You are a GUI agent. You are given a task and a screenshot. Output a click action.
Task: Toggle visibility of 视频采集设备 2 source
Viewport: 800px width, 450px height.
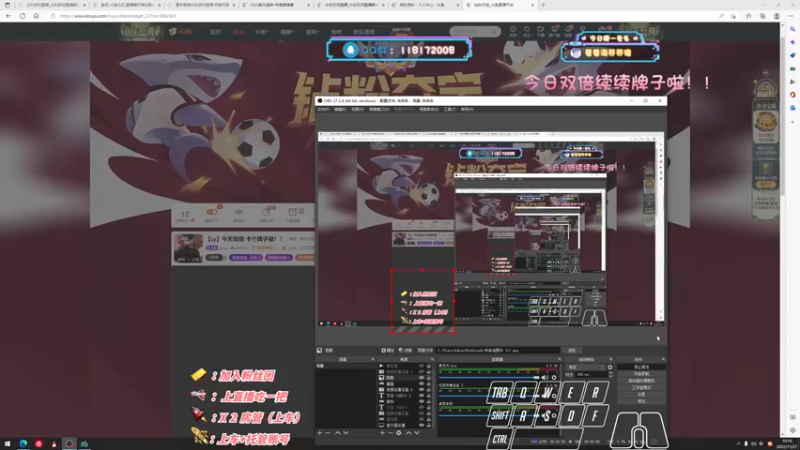coord(421,389)
